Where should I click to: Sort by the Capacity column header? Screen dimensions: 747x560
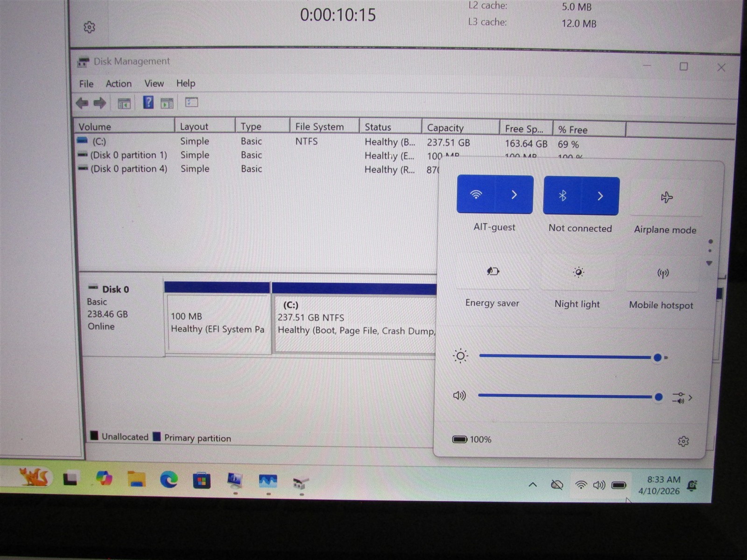(461, 128)
